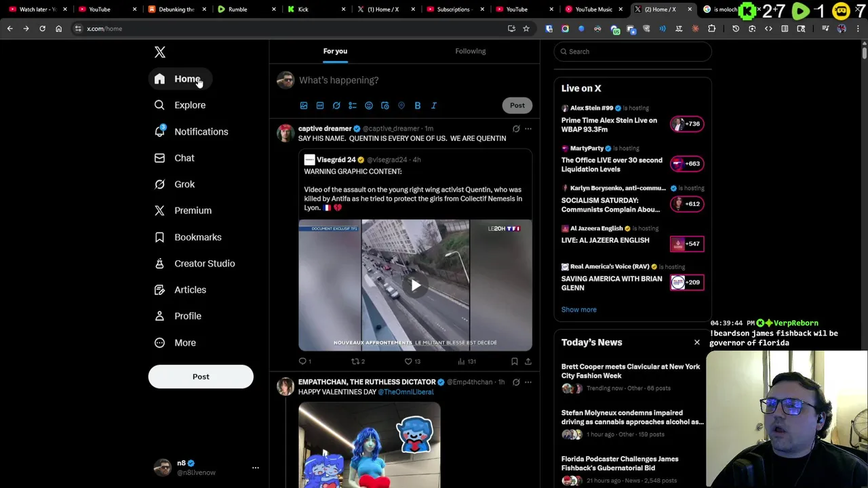Open the more options on EMPATHCHAN's post
The height and width of the screenshot is (488, 868).
point(528,382)
